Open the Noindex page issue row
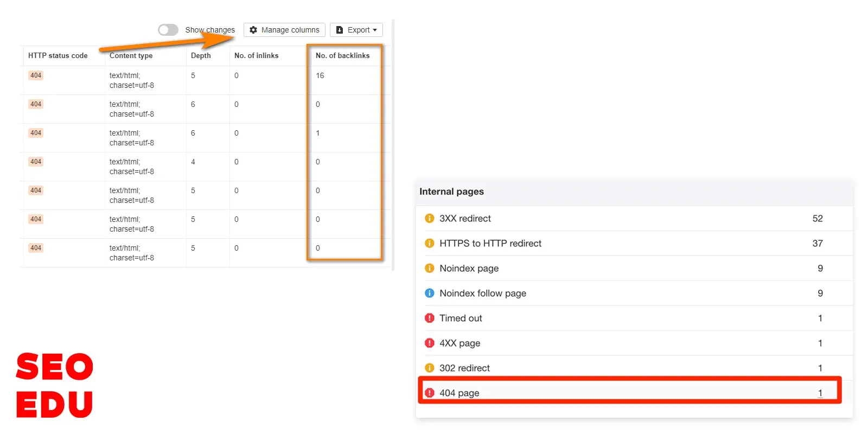The image size is (868, 434). (469, 269)
